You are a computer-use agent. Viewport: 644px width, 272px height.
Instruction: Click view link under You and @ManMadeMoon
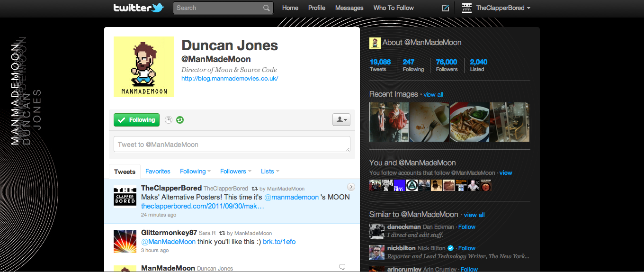click(506, 173)
